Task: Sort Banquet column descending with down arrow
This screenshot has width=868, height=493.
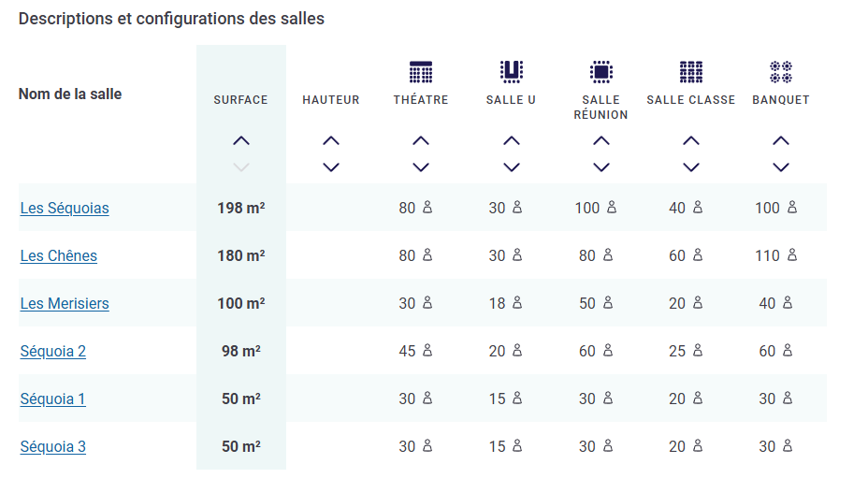Action: pos(781,167)
